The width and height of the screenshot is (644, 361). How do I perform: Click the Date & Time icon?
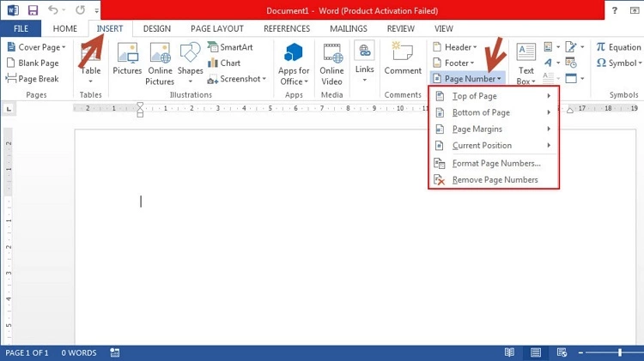click(571, 63)
